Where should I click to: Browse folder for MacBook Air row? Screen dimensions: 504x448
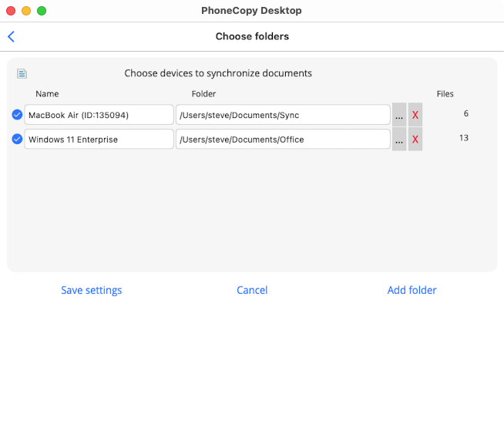(x=399, y=115)
